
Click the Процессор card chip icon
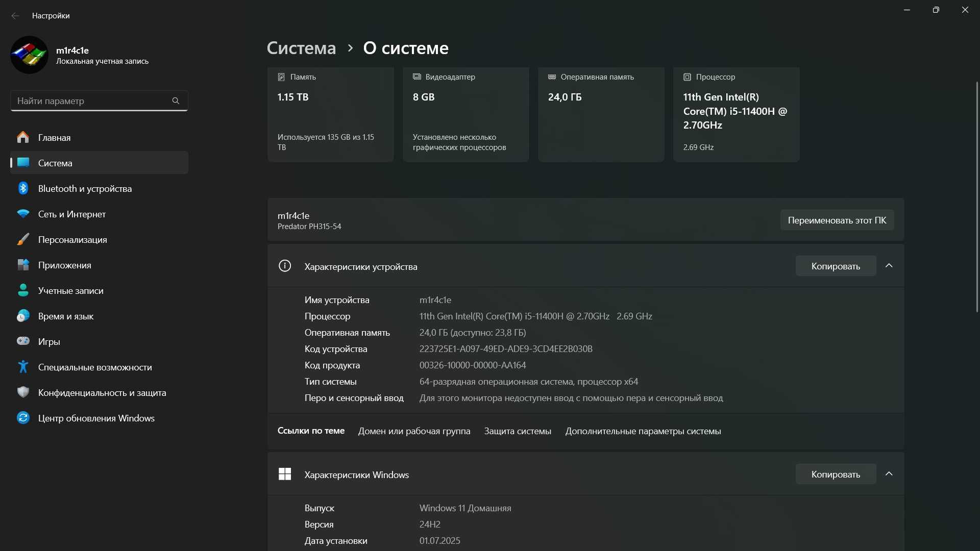coord(687,77)
